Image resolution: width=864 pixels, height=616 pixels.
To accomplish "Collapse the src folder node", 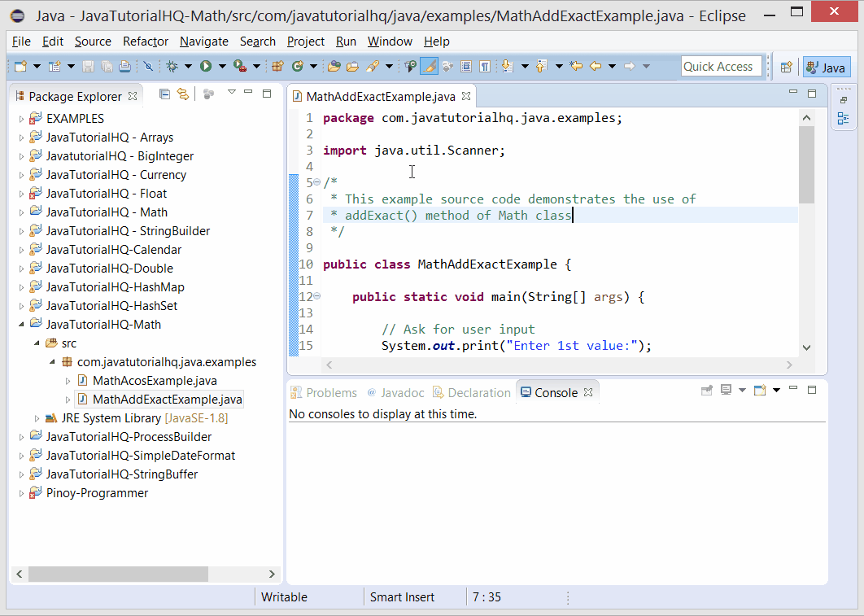I will point(37,343).
